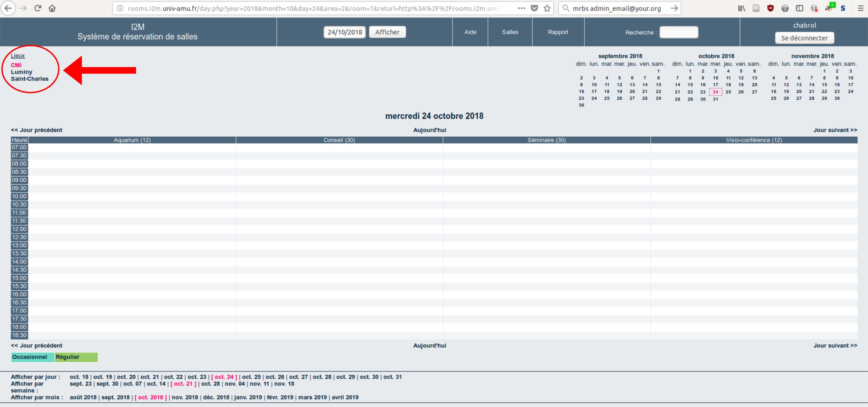Open the uBlock Origin shield icon
The height and width of the screenshot is (407, 868).
point(770,8)
